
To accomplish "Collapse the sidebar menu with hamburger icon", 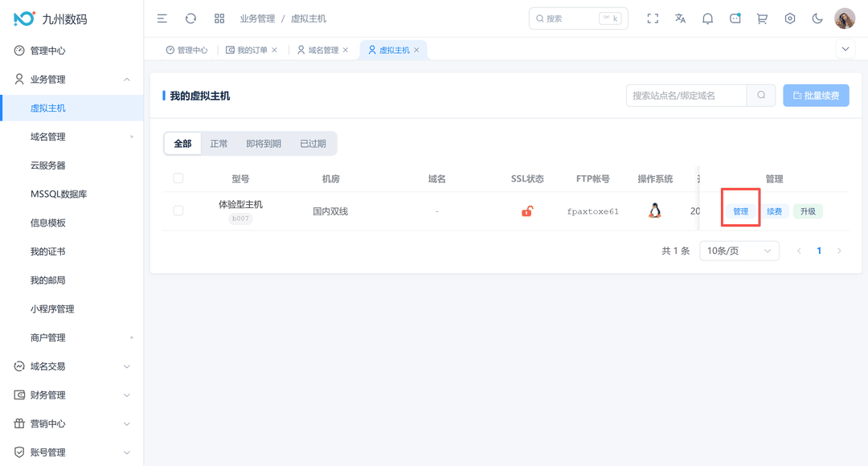I will point(162,18).
